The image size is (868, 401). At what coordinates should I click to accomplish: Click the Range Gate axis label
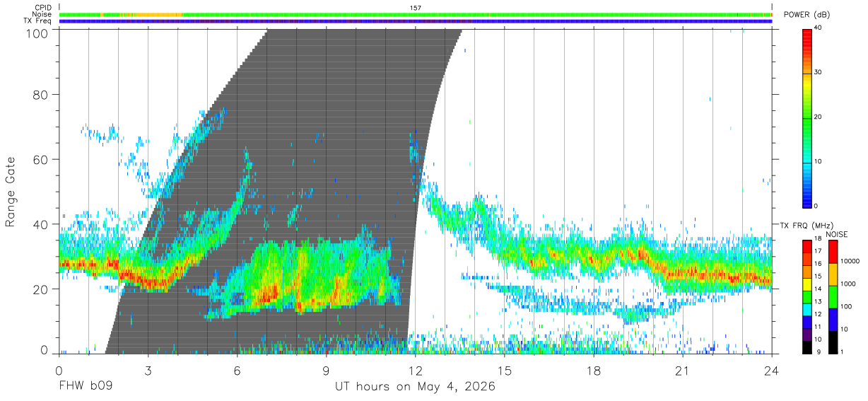pyautogui.click(x=11, y=192)
